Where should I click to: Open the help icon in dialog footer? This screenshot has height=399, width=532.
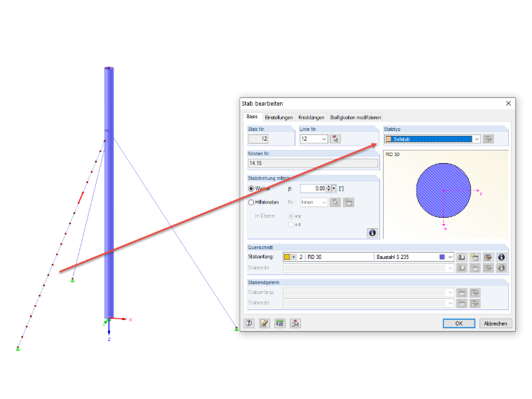[249, 323]
